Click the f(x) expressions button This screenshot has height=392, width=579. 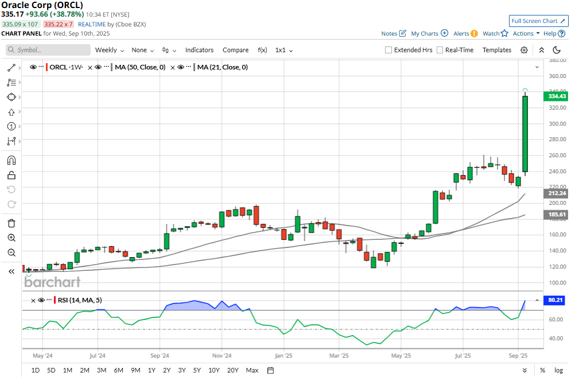click(x=262, y=51)
